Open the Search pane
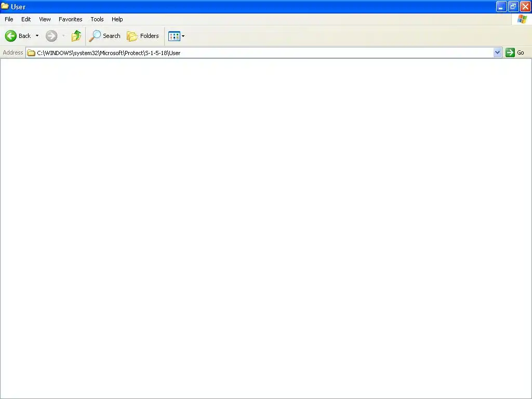 click(x=104, y=36)
